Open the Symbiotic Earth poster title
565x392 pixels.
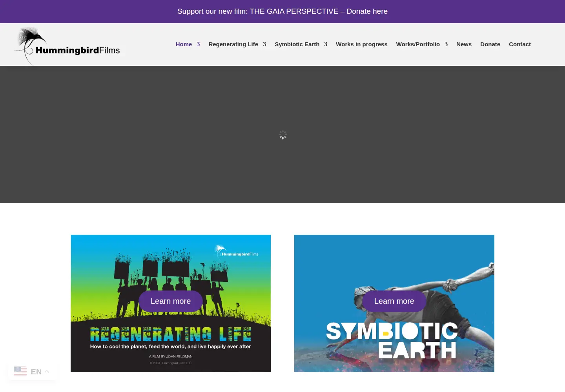point(392,340)
